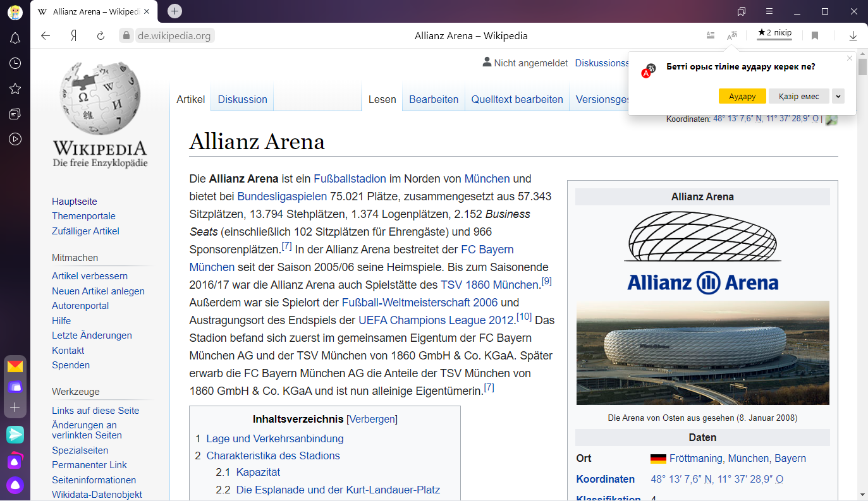Reload the current page
868x501 pixels.
pos(101,36)
